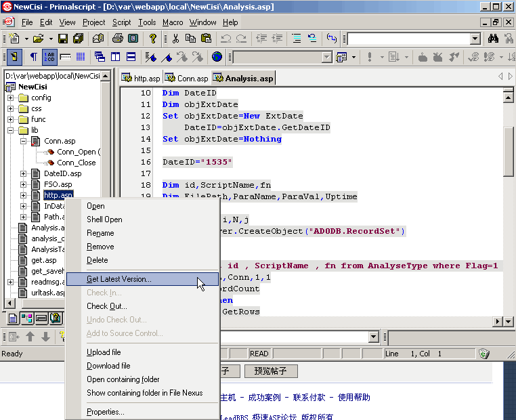The image size is (516, 420).
Task: Click the tree pane left scroll arrow
Action: click(10, 303)
